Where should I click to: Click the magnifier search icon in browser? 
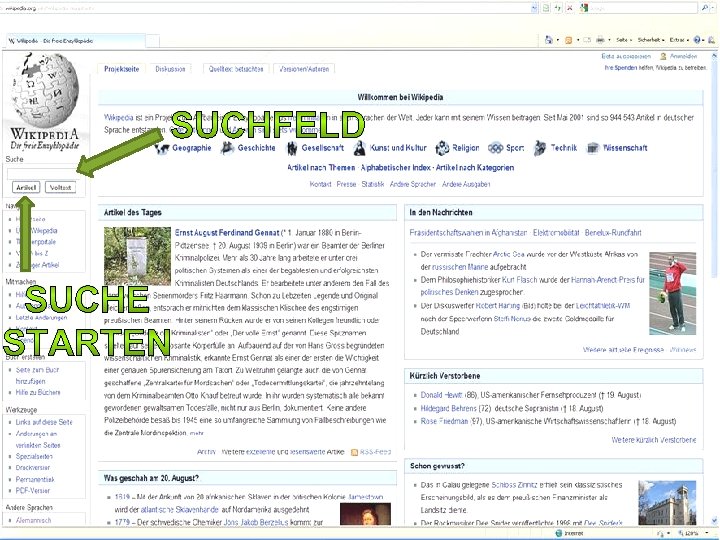tap(705, 8)
